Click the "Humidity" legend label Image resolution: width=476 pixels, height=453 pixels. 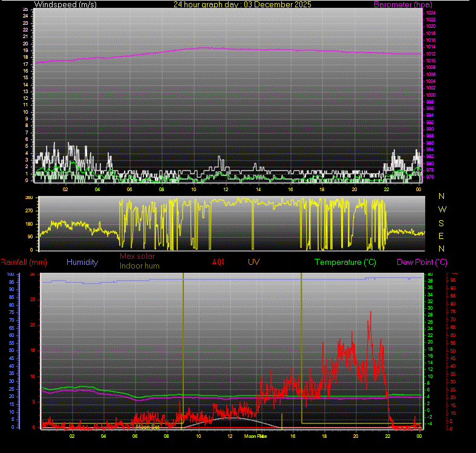pos(82,262)
